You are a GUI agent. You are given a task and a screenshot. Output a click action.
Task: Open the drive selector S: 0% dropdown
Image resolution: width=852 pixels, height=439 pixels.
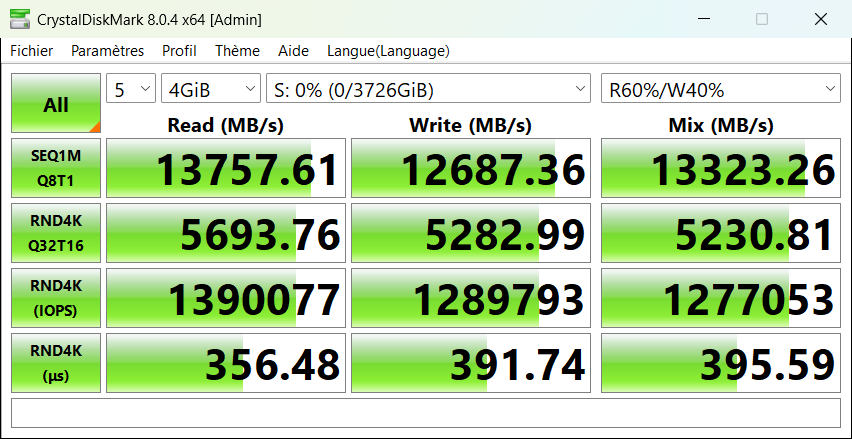point(429,90)
